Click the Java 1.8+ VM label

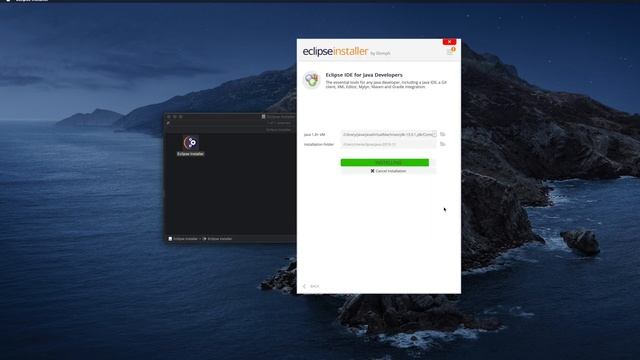click(314, 134)
